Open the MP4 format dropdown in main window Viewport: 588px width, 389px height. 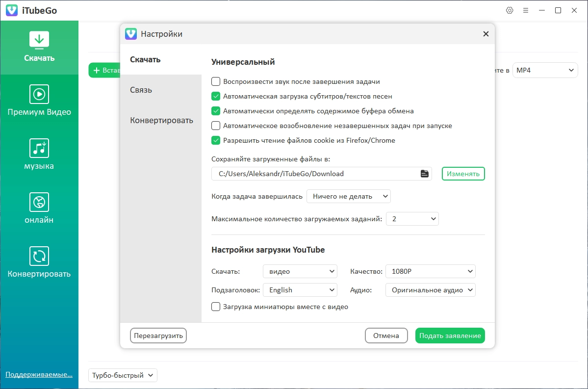[545, 70]
